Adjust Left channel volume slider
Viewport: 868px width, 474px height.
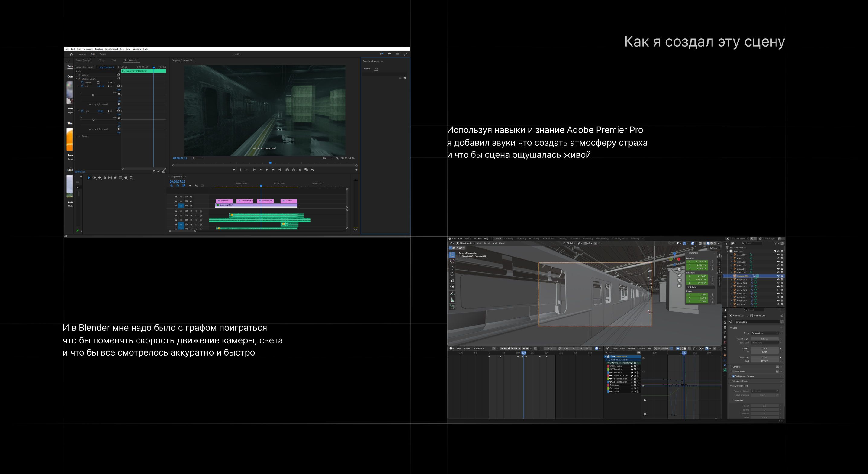click(x=93, y=95)
